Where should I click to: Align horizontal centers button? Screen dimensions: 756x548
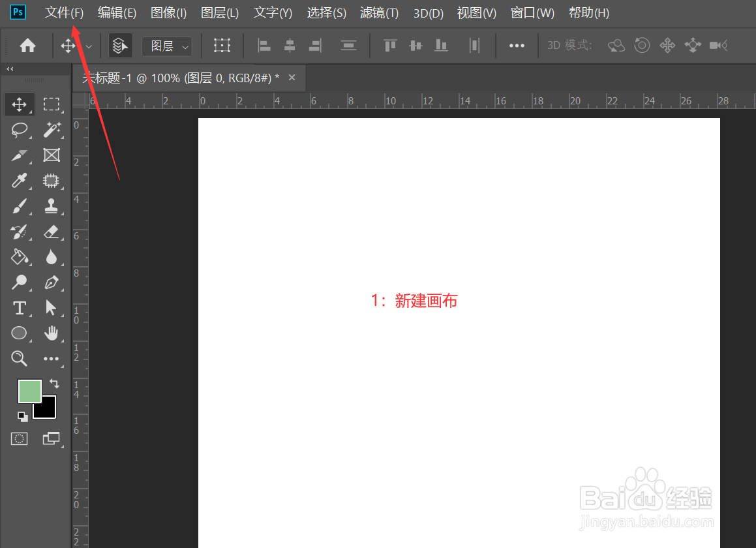[289, 46]
